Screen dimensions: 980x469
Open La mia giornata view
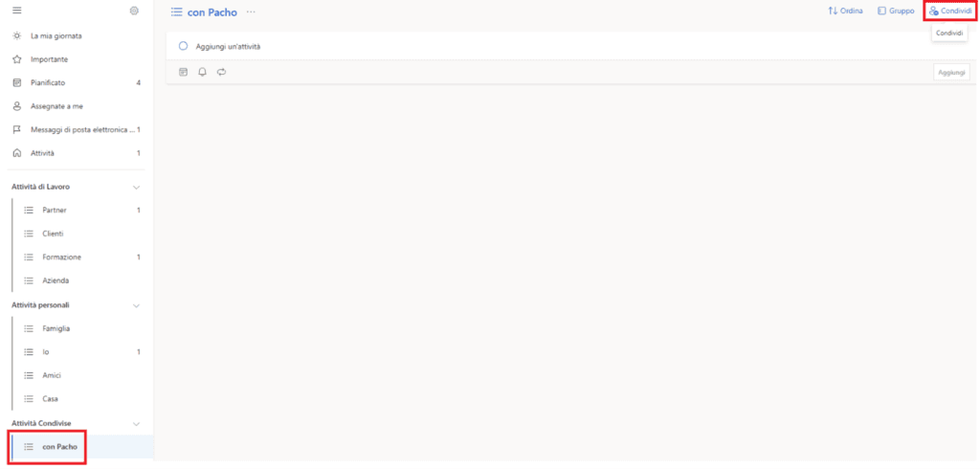click(77, 35)
